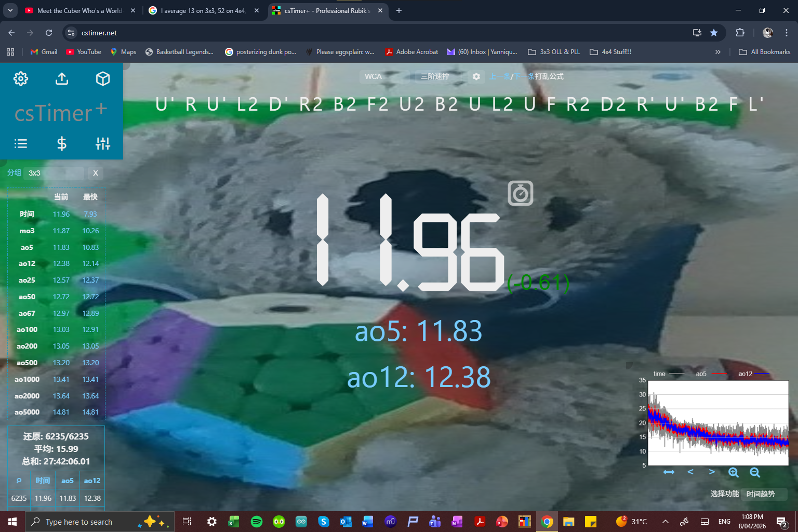Click the export upload icon
The image size is (798, 532).
click(62, 78)
